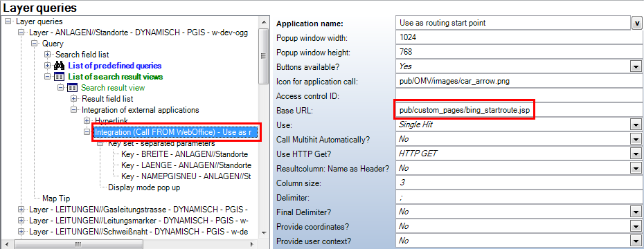Select Key - BREITE tree item
This screenshot has height=249, width=644.
(x=184, y=154)
